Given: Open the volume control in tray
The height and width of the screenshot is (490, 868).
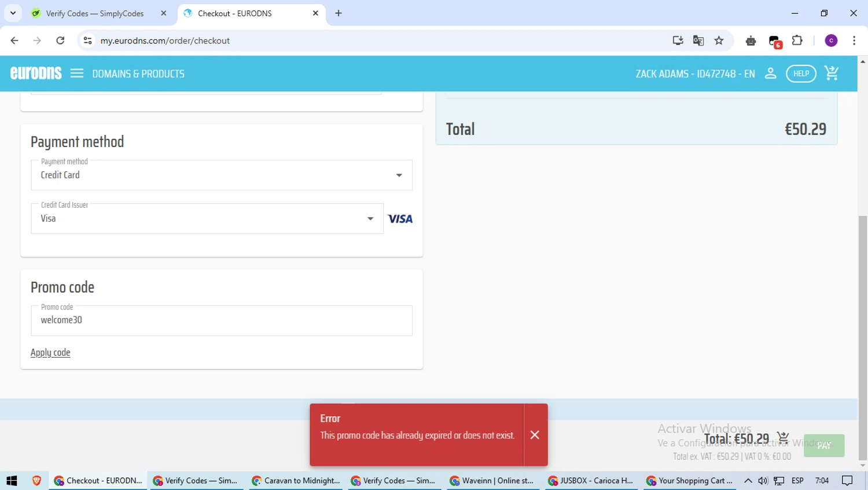Looking at the screenshot, I should (x=763, y=481).
